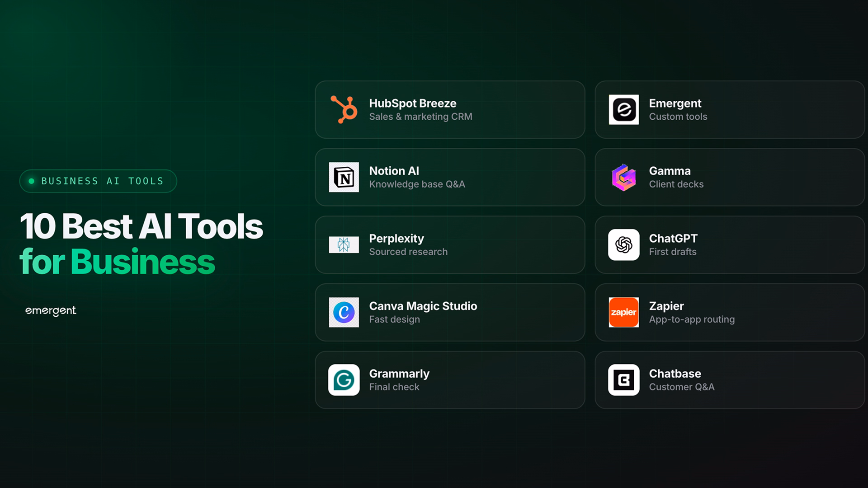
Task: Click 'Fast design' subtitle
Action: coord(394,319)
